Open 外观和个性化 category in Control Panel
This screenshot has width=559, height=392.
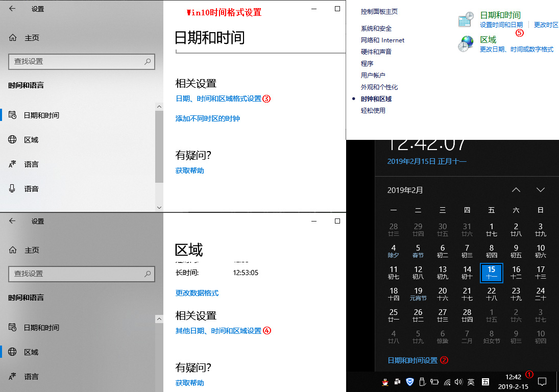(379, 87)
